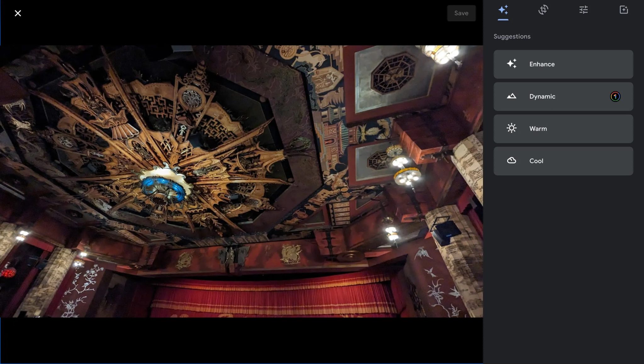Open the Suggestions sparkle tab
Screen dimensions: 644x364
[x=503, y=10]
